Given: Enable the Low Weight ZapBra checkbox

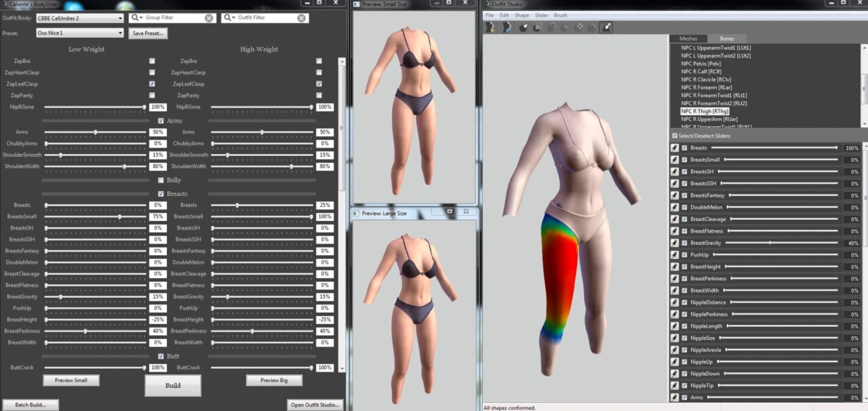Looking at the screenshot, I should 152,61.
